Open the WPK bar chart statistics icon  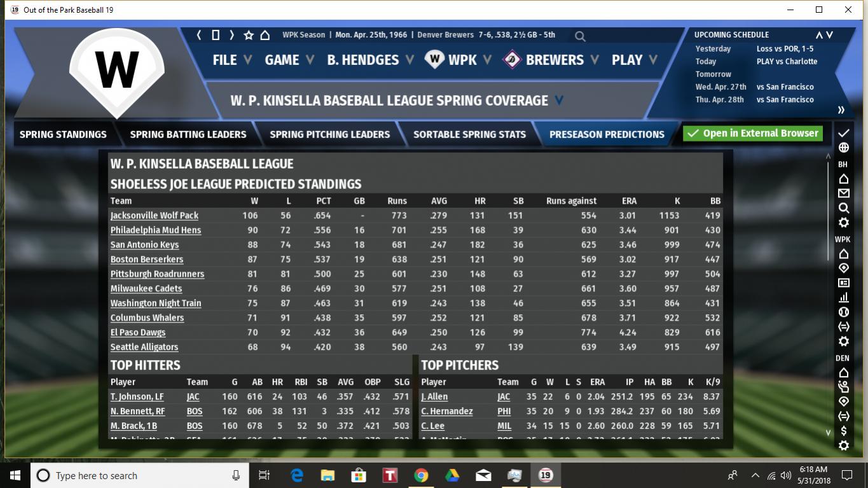pos(843,298)
